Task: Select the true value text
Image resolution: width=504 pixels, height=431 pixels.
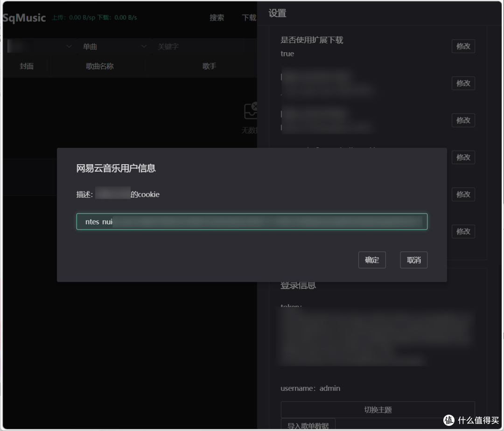Action: click(287, 54)
